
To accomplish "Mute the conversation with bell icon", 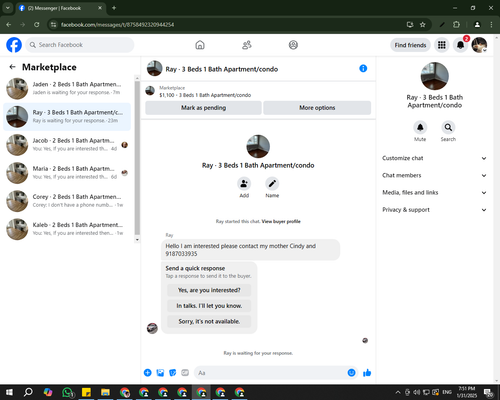I will (420, 127).
